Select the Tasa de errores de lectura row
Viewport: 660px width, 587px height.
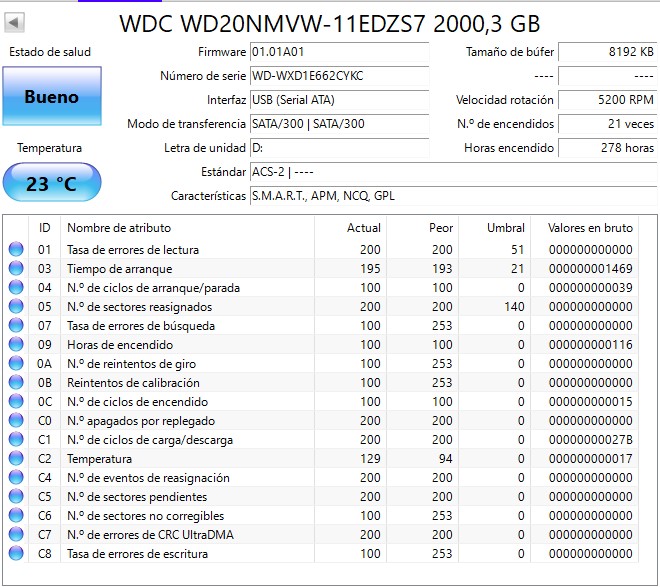click(322, 249)
